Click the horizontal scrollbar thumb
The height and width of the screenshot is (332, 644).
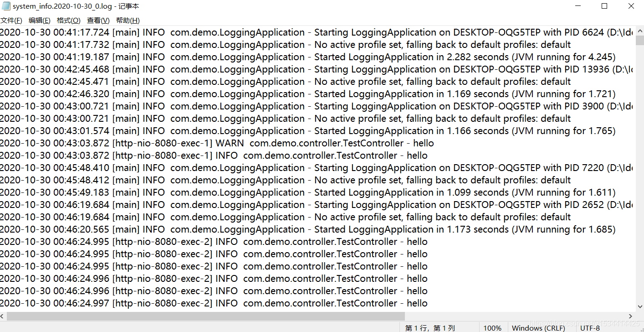coord(206,316)
